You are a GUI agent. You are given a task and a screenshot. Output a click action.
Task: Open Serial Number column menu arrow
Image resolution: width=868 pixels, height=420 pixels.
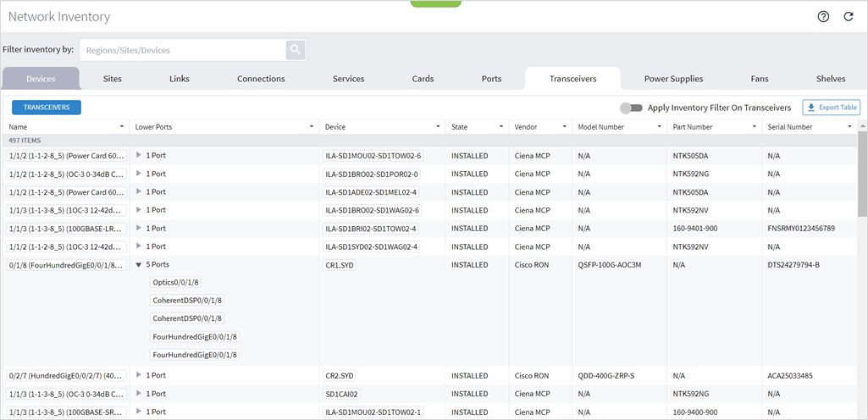pos(849,127)
